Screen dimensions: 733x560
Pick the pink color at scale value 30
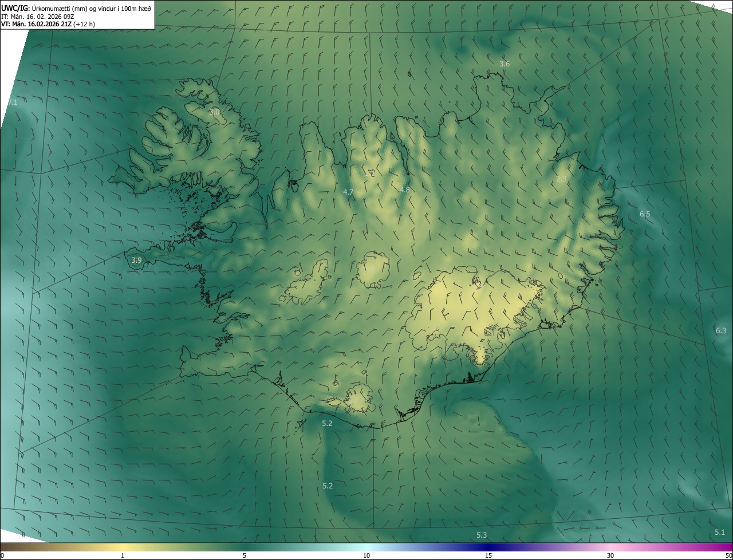[610, 547]
